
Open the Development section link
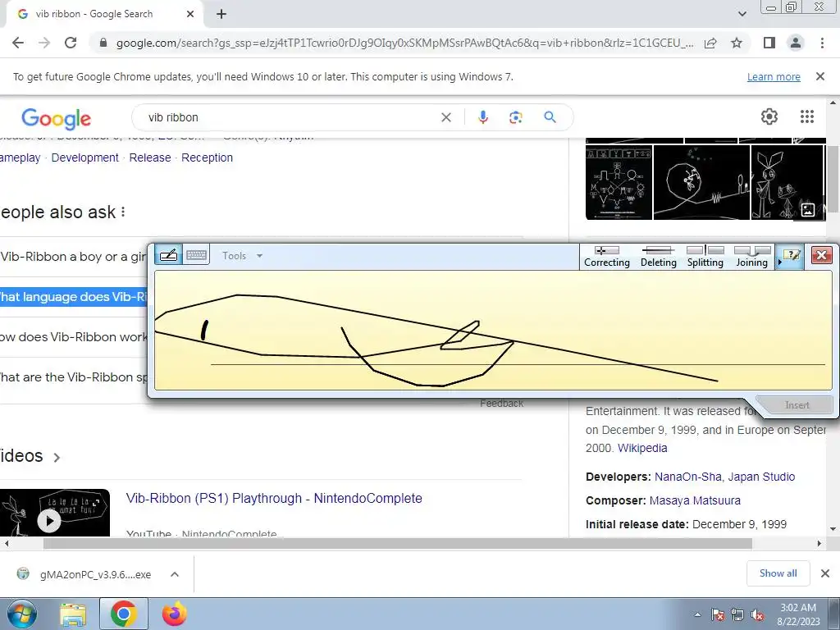click(84, 157)
